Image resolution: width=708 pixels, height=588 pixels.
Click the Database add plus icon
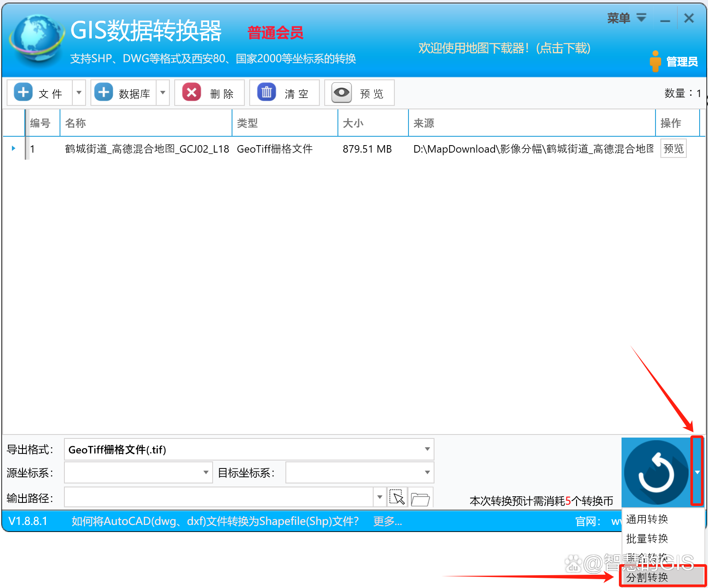[104, 93]
